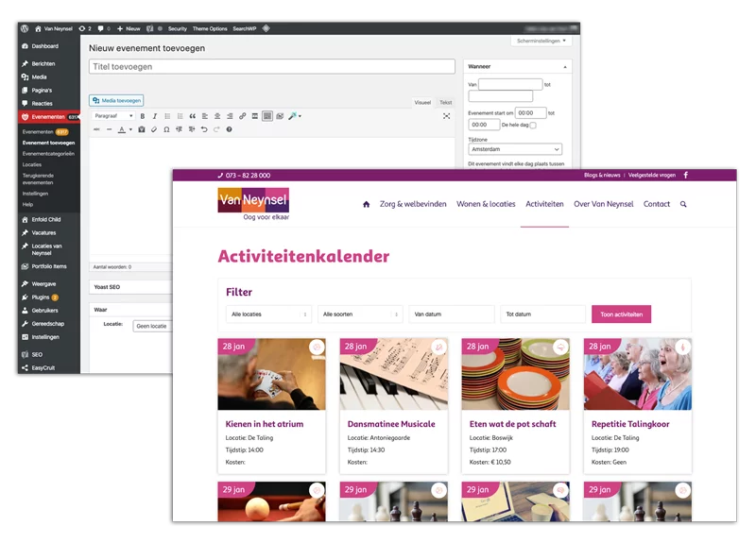The width and height of the screenshot is (756, 543).
Task: Click the home icon in site navigation
Action: (x=366, y=204)
